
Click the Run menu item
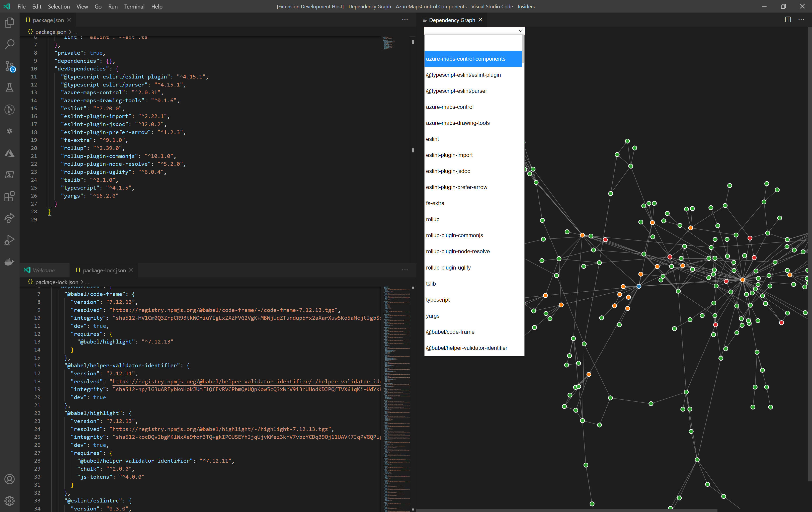tap(113, 7)
